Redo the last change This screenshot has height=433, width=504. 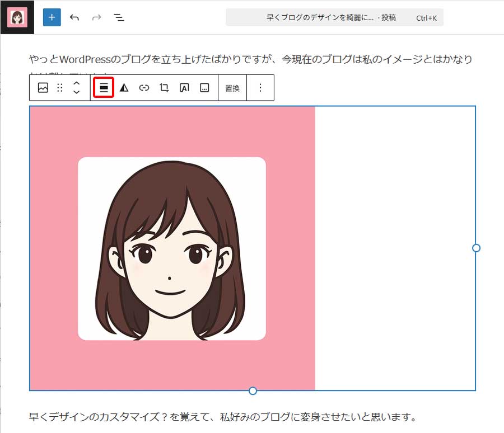pyautogui.click(x=95, y=17)
